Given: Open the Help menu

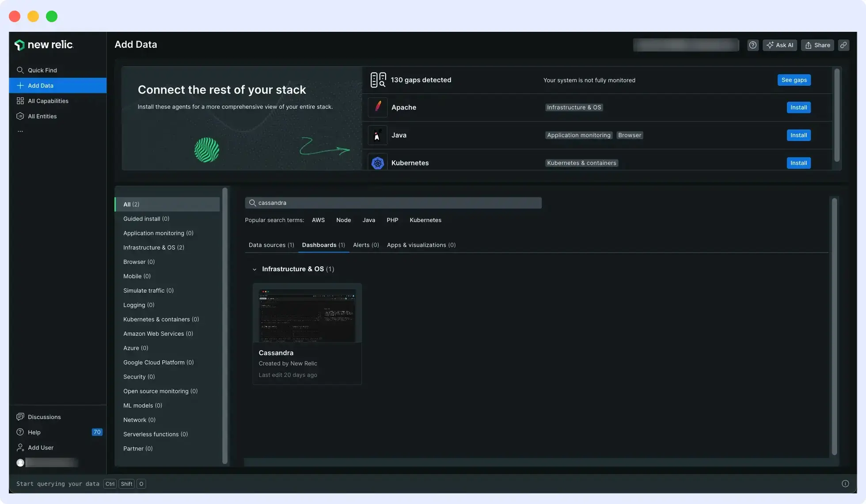Looking at the screenshot, I should pos(34,432).
